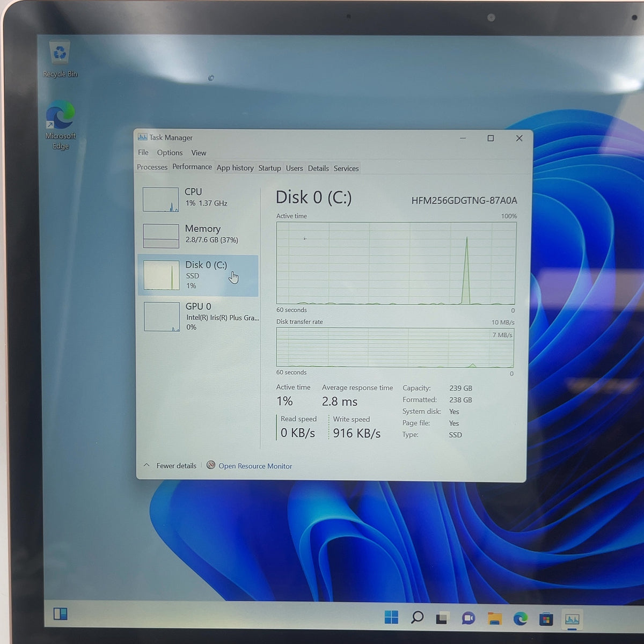The image size is (644, 644).
Task: Click the Open Resource Monitor link
Action: pos(255,466)
